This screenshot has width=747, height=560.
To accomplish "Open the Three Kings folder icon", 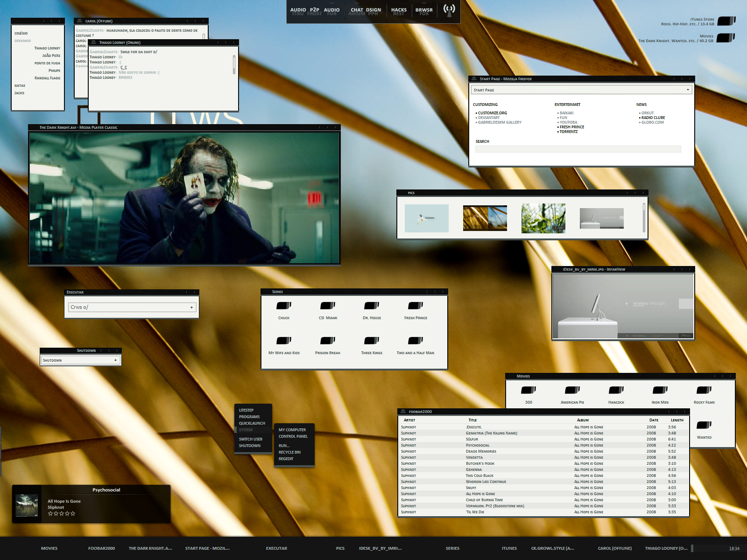I will point(372,341).
